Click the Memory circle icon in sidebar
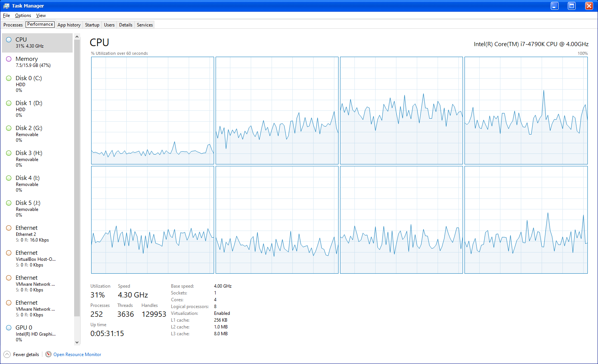This screenshot has height=364, width=598. tap(9, 59)
